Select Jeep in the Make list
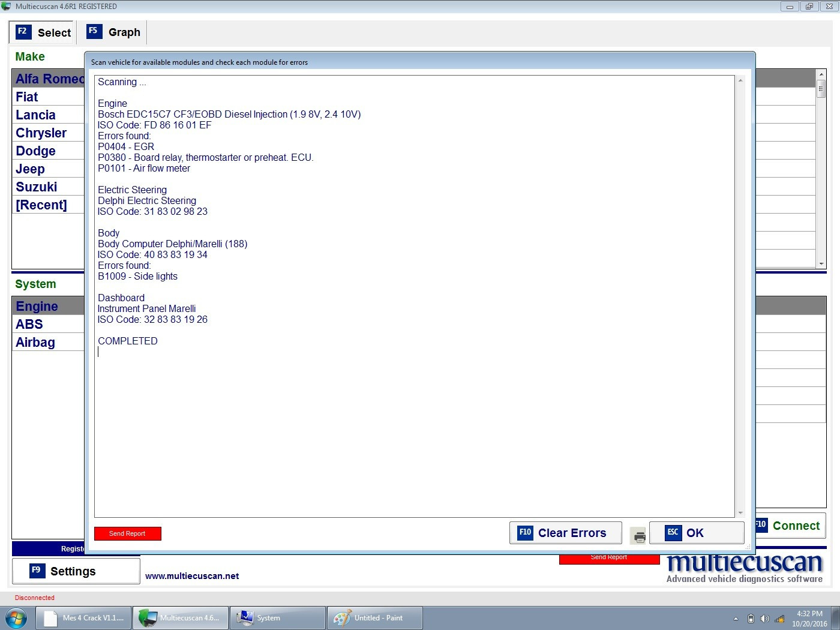The image size is (840, 630). coord(49,169)
